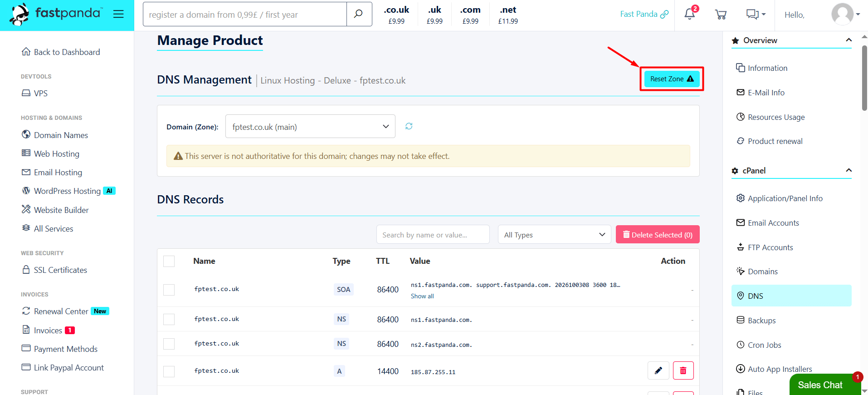Open Invoices in sidebar
The width and height of the screenshot is (868, 395).
[x=48, y=330]
